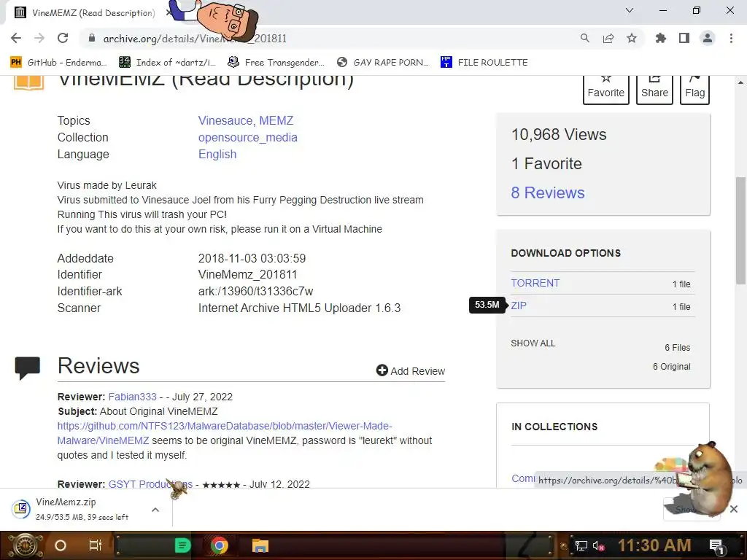Image resolution: width=747 pixels, height=560 pixels.
Task: Open the 8 Reviews link
Action: [548, 192]
